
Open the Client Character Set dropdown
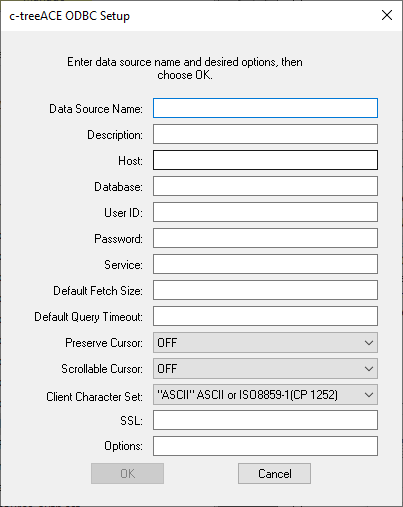[x=265, y=394]
